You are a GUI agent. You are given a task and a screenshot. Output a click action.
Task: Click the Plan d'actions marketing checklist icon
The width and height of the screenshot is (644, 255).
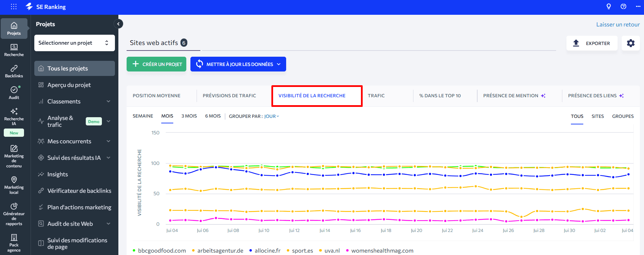click(41, 207)
